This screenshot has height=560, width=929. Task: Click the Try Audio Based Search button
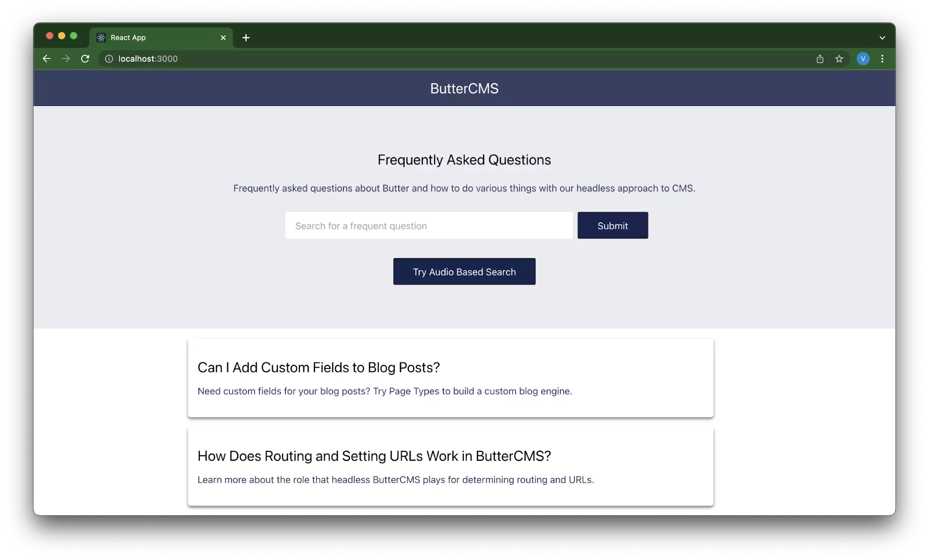click(465, 271)
